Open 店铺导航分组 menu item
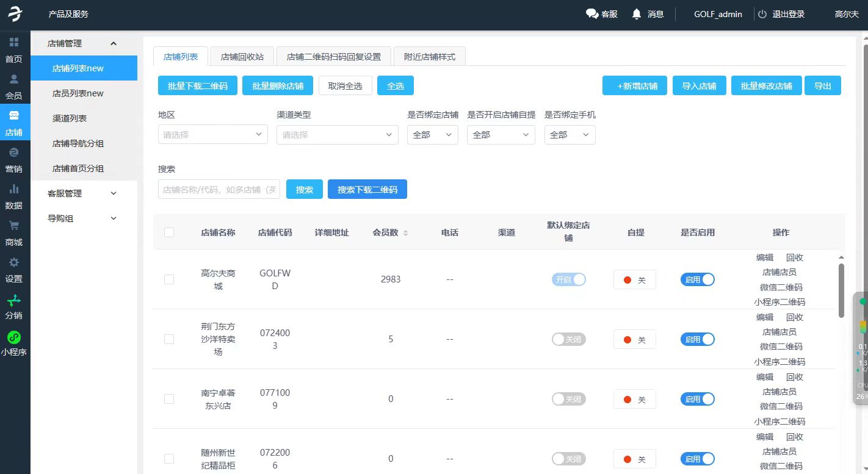 (84, 143)
